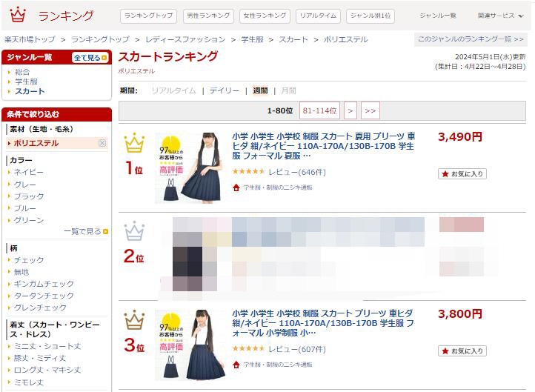Screen dimensions: 535x392
Task: Open 全て見る in the genre list header
Action: pyautogui.click(x=90, y=58)
